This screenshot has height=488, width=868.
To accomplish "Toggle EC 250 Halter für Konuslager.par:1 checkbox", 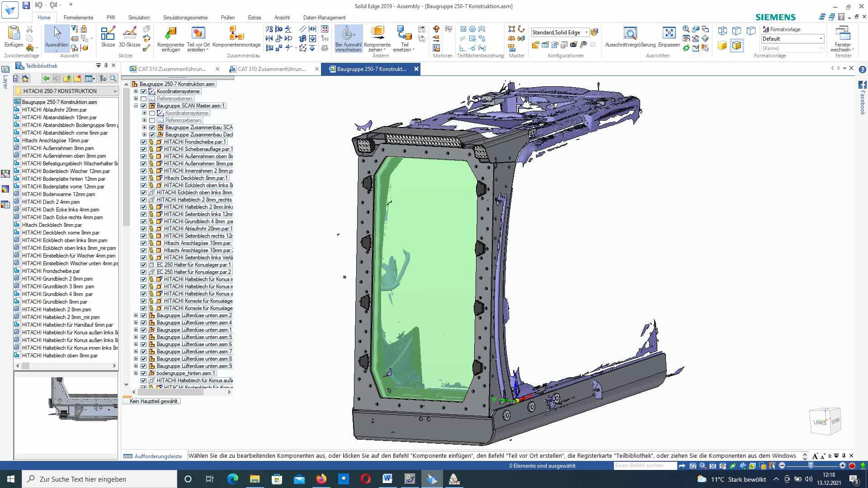I will 144,265.
